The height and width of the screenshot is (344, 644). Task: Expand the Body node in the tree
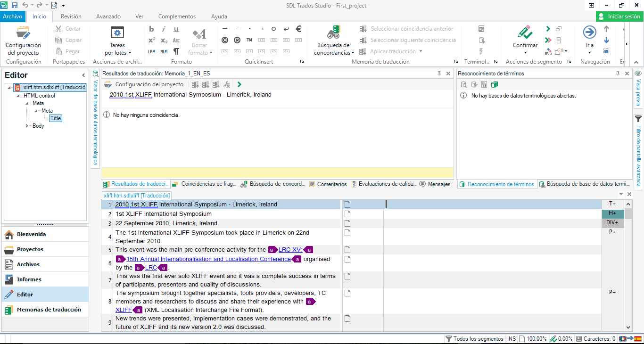[27, 125]
